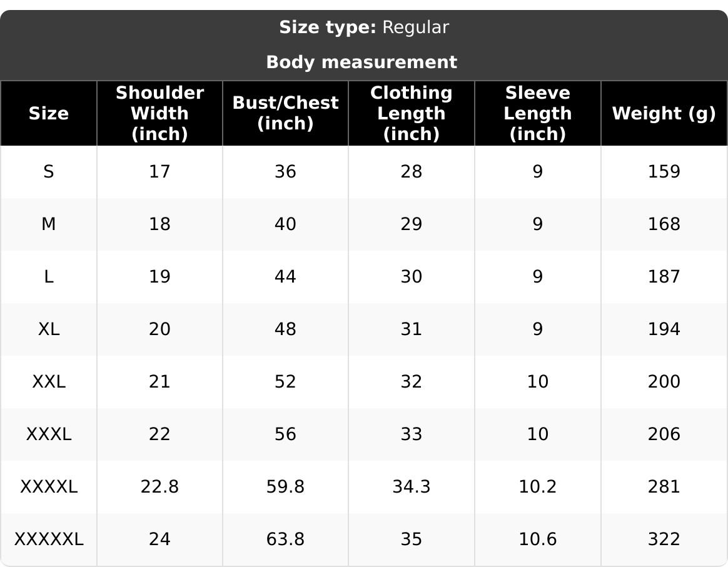Select the Body measurement heading
Screen dimensions: 728x567
[x=361, y=62]
